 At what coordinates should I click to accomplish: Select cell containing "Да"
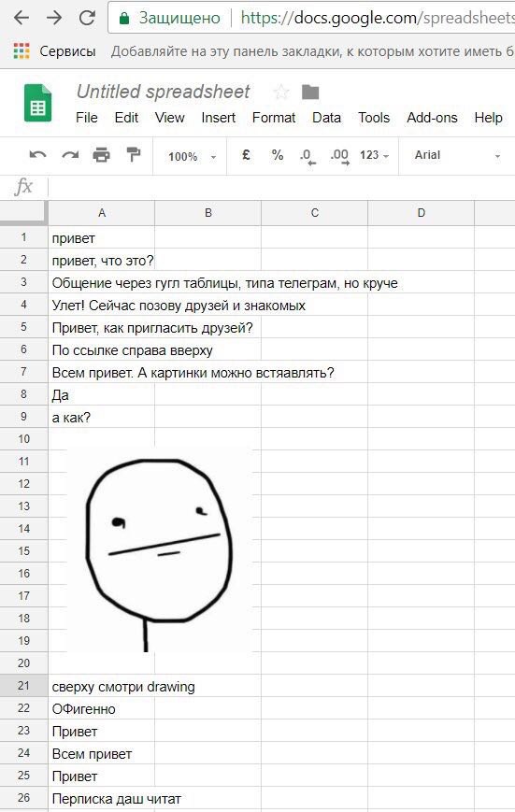coord(102,394)
